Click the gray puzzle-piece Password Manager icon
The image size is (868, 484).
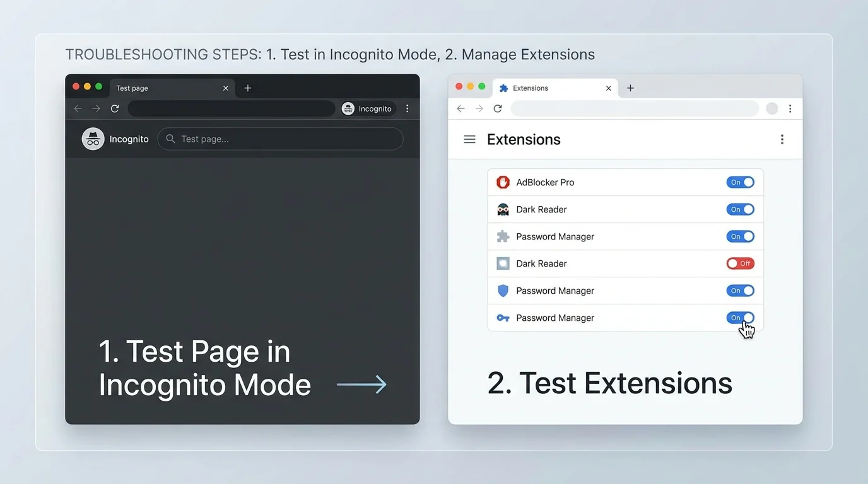(503, 236)
